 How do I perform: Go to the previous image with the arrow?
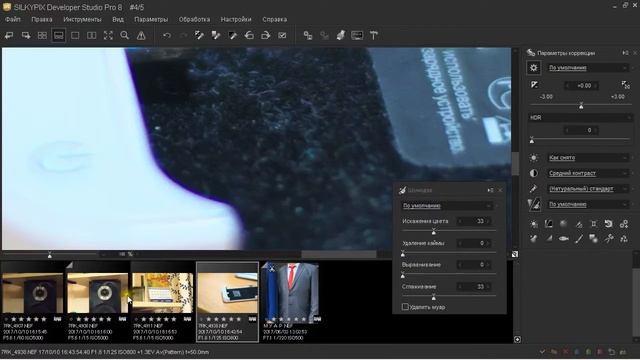[x=9, y=36]
